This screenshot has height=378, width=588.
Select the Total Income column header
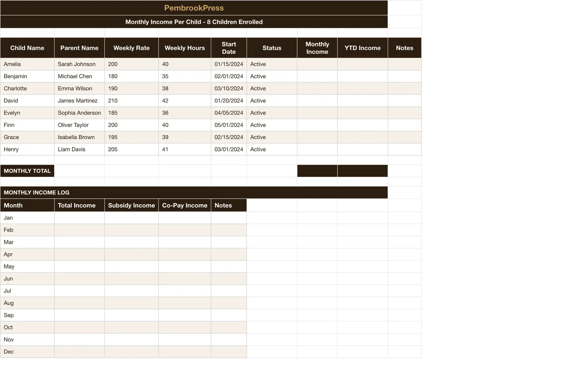79,205
